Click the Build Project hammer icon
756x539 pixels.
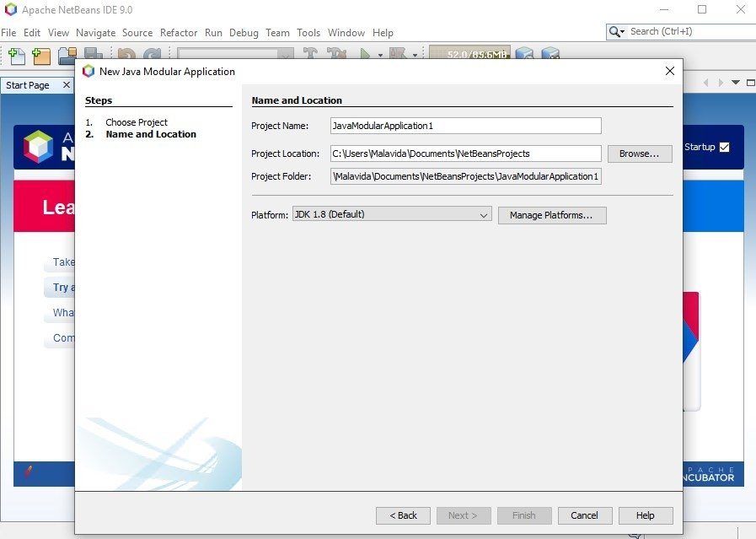(x=310, y=53)
